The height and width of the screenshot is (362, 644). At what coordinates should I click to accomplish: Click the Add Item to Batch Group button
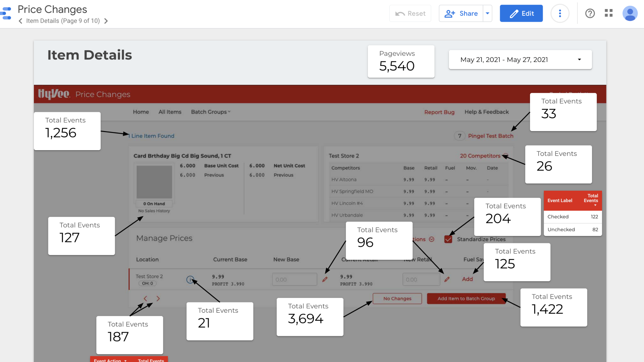pyautogui.click(x=466, y=299)
